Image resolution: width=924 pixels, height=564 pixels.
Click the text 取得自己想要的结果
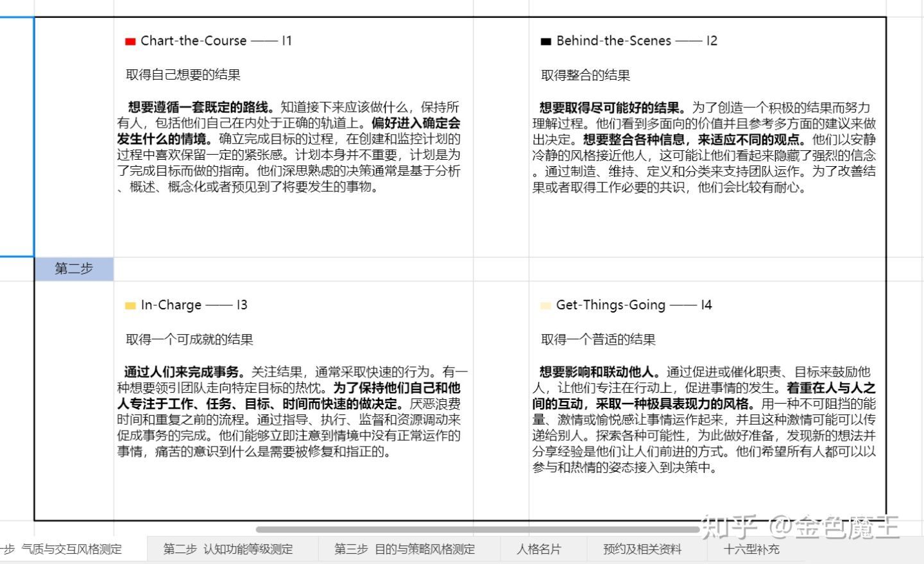tap(183, 74)
